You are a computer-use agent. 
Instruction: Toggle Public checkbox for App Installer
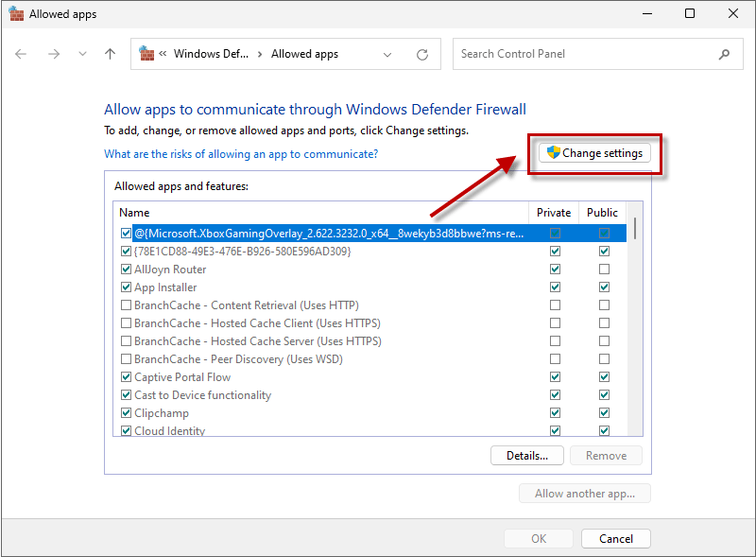coord(604,287)
